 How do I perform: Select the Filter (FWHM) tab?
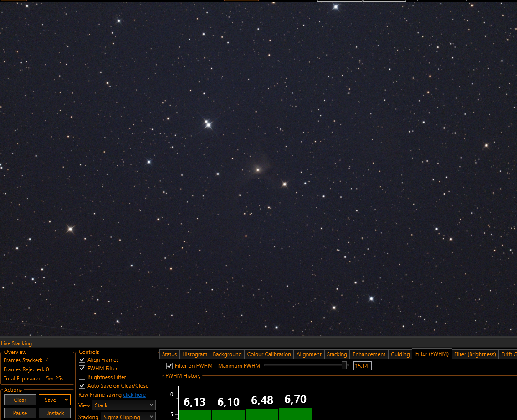pyautogui.click(x=432, y=354)
